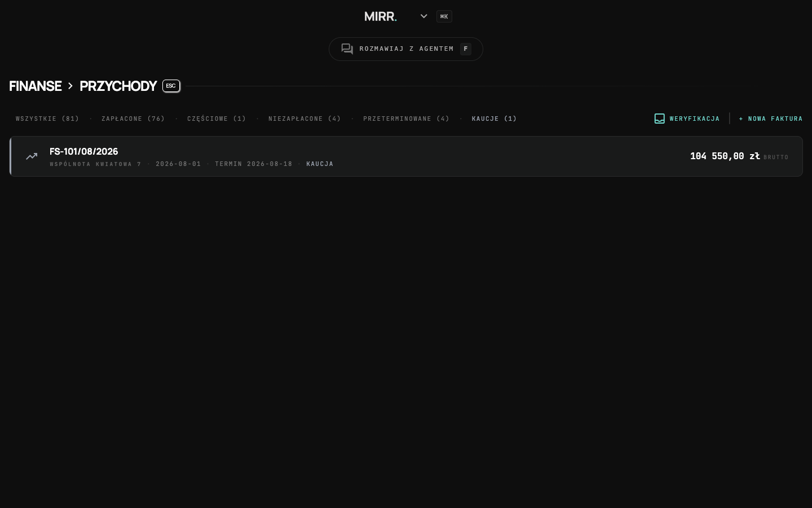Go back to Finanse breadcrumb

pyautogui.click(x=36, y=86)
